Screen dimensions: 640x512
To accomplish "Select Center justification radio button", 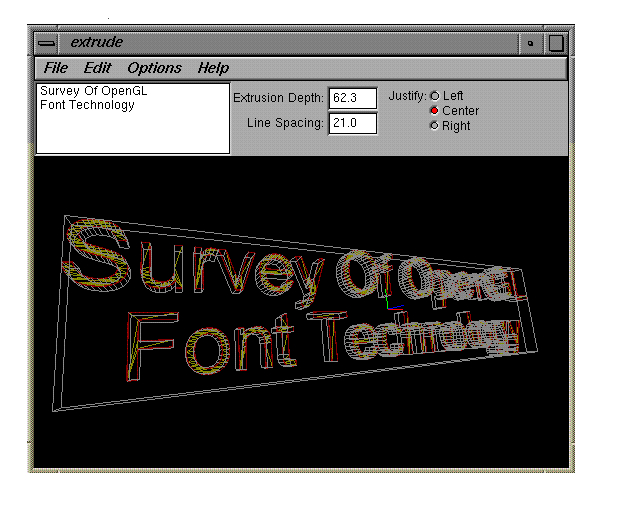I will pos(435,111).
